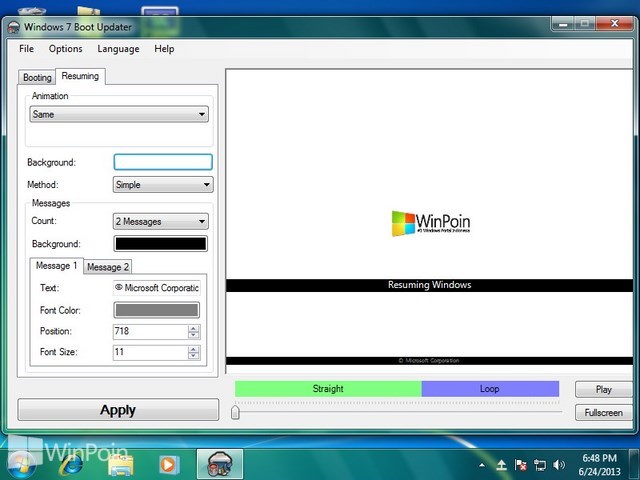Click the safely remove hardware tray icon
The image size is (640, 480).
[502, 465]
